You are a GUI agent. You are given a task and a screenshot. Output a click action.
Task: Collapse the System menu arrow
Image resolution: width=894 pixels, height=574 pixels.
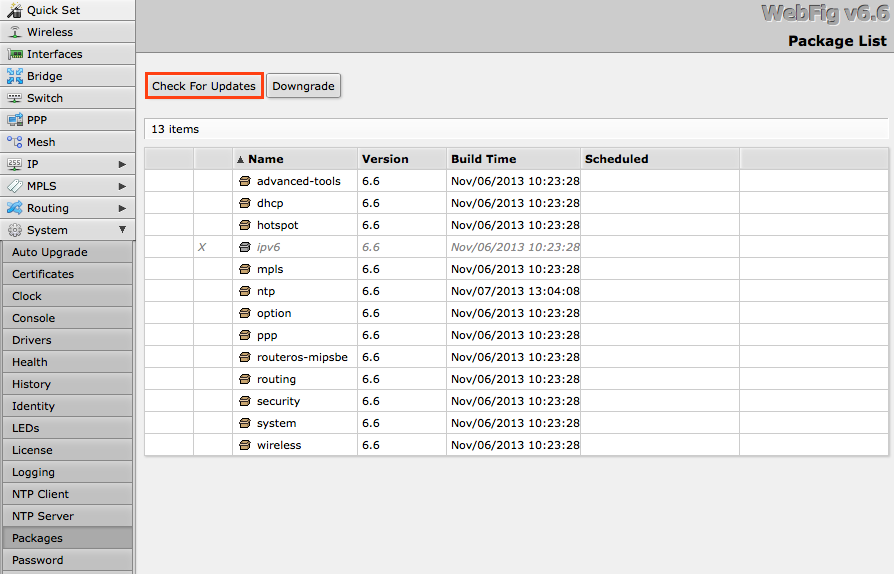(122, 230)
